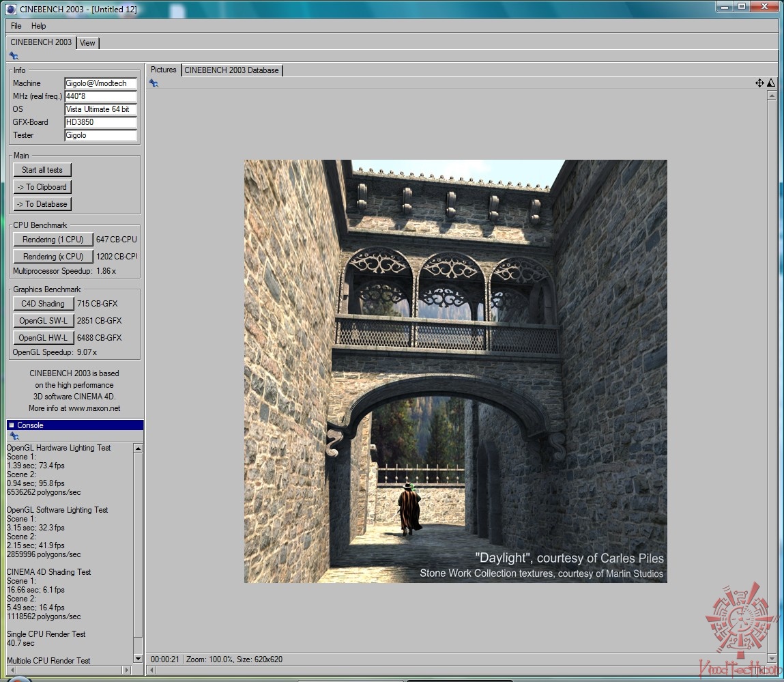Viewport: 784px width, 682px height.
Task: Run the Rendering (1 CPU) test
Action: point(53,240)
